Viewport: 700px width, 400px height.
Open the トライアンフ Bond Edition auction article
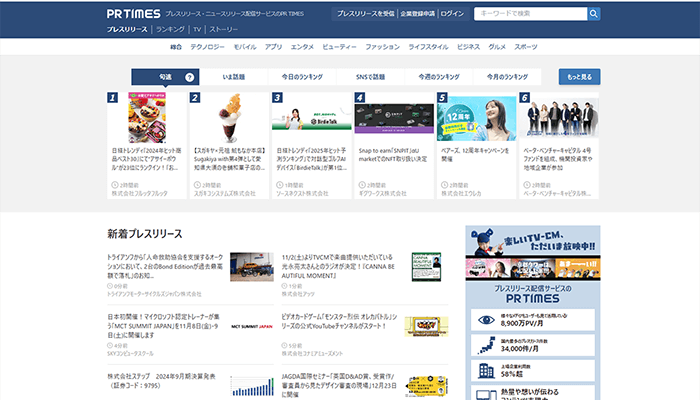tap(165, 267)
